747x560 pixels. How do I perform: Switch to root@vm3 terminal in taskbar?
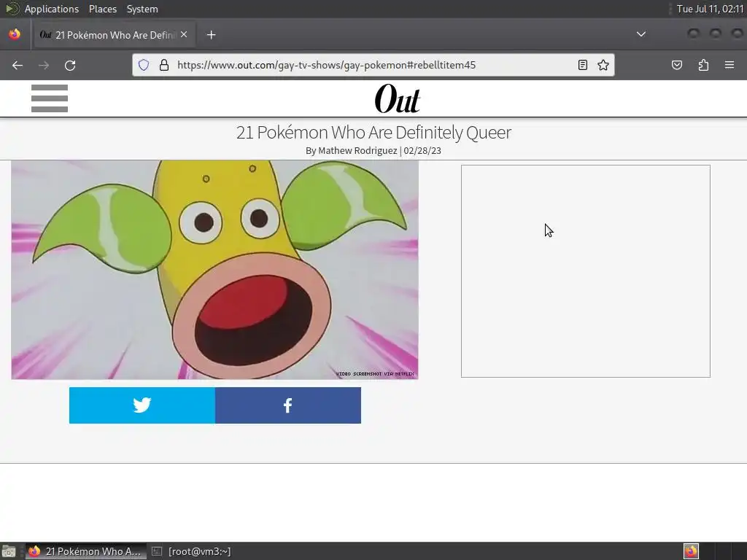192,551
